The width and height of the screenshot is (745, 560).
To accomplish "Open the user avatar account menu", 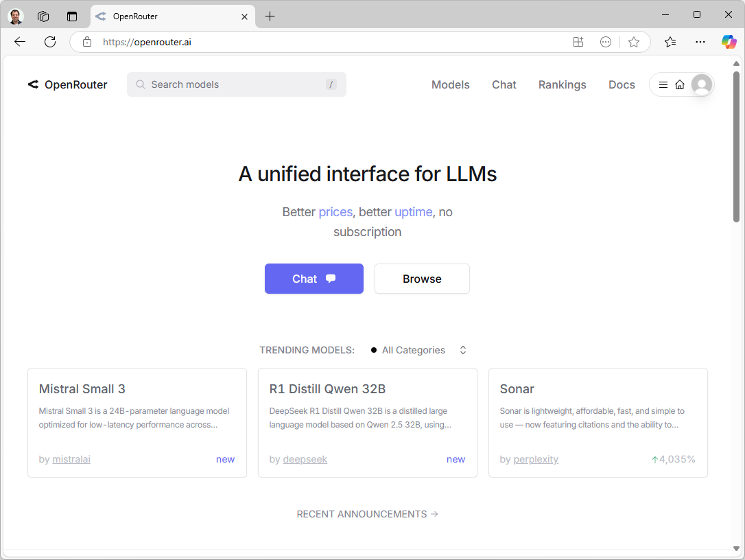I will coord(702,84).
